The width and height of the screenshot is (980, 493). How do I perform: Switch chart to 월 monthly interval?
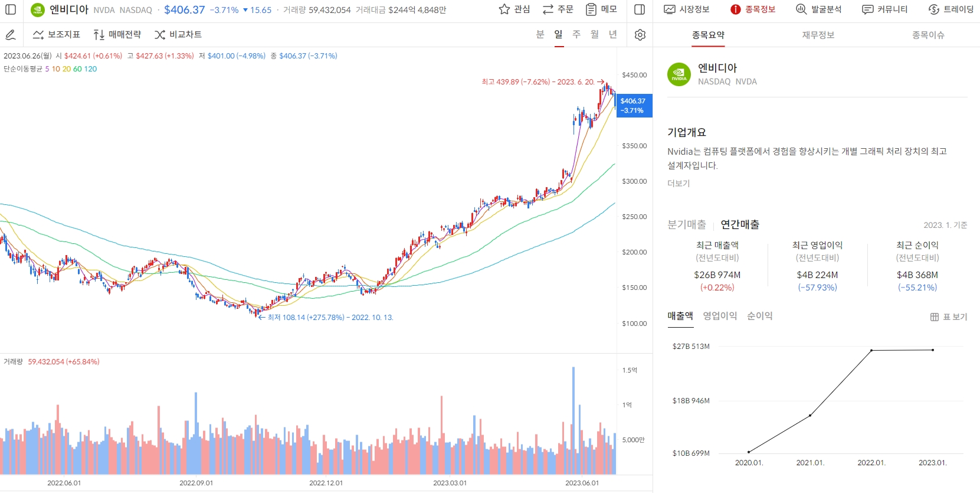tap(595, 34)
